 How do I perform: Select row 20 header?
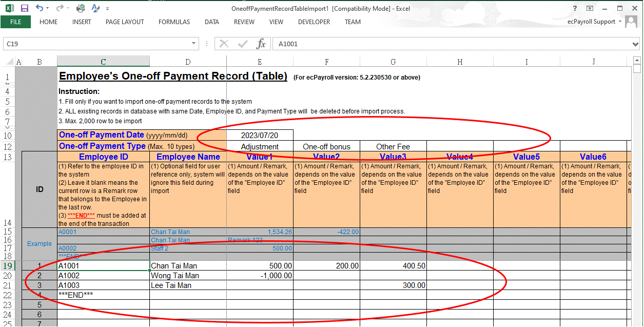pyautogui.click(x=8, y=276)
